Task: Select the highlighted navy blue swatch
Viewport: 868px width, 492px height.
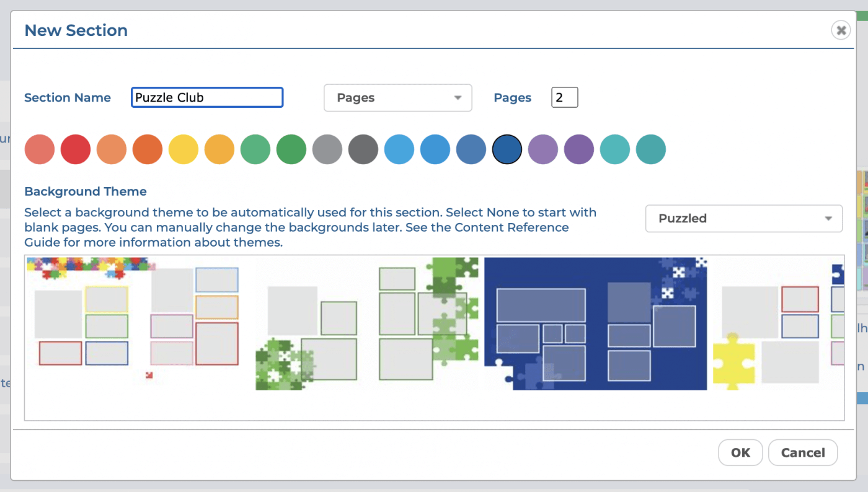Action: point(507,149)
